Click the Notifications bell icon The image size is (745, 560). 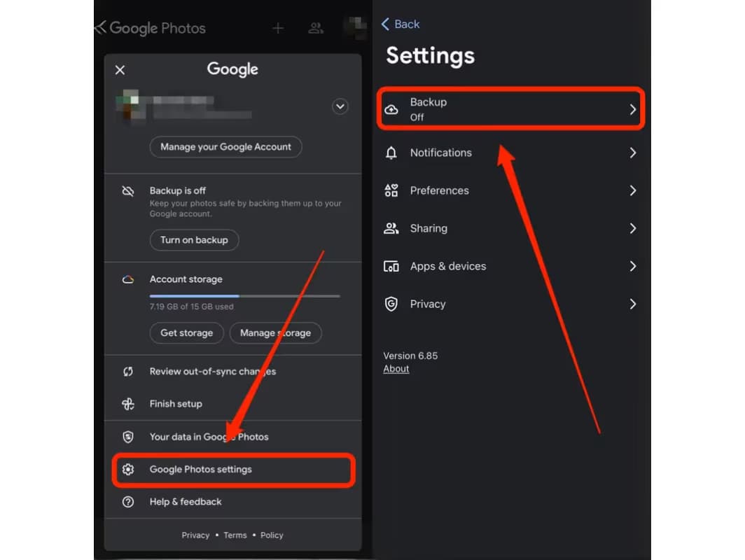pyautogui.click(x=391, y=153)
